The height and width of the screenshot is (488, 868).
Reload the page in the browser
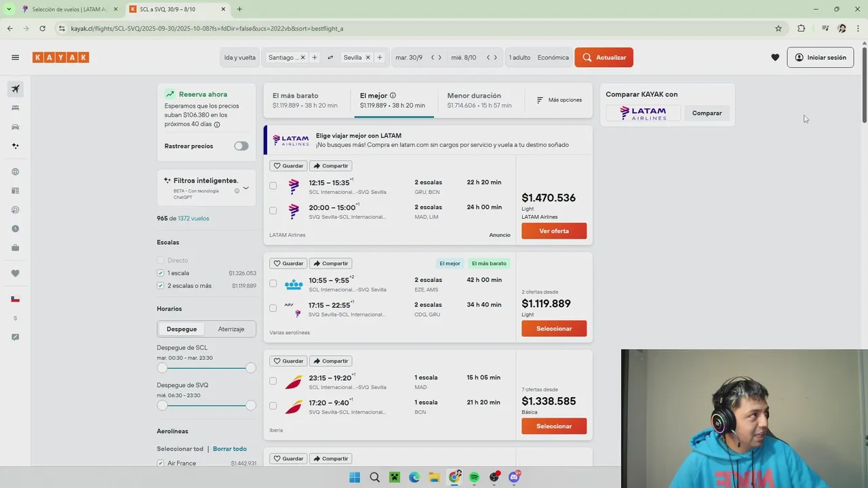point(42,28)
